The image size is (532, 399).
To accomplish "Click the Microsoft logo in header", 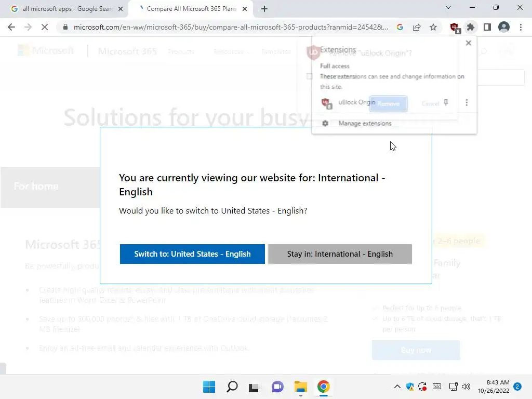I will (46, 50).
